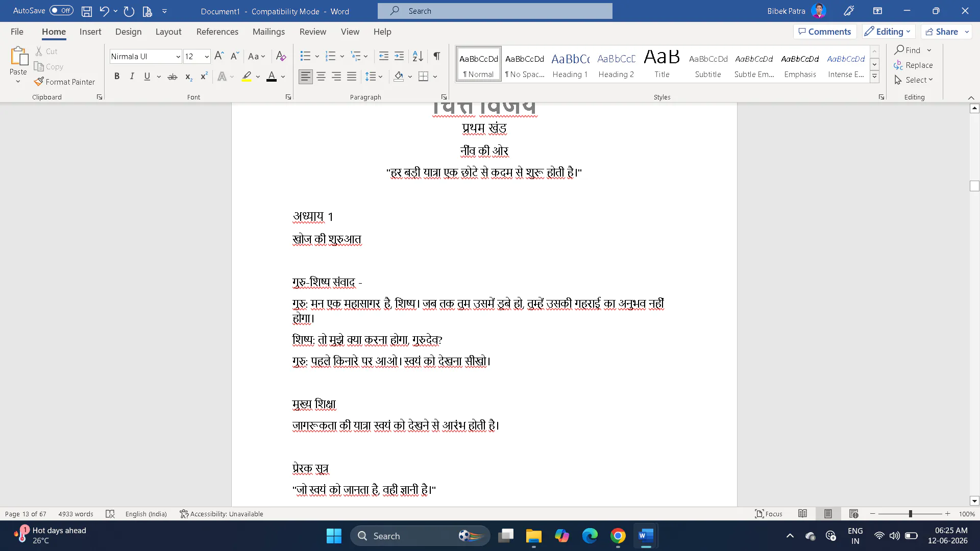Apply subscript formatting
Image resolution: width=980 pixels, height=551 pixels.
point(188,77)
